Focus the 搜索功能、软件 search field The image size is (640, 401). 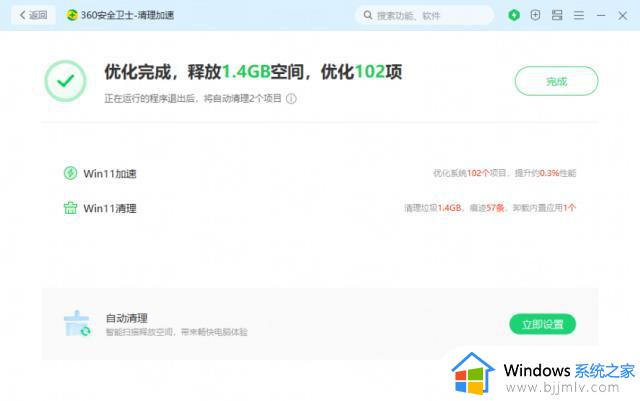[x=424, y=16]
